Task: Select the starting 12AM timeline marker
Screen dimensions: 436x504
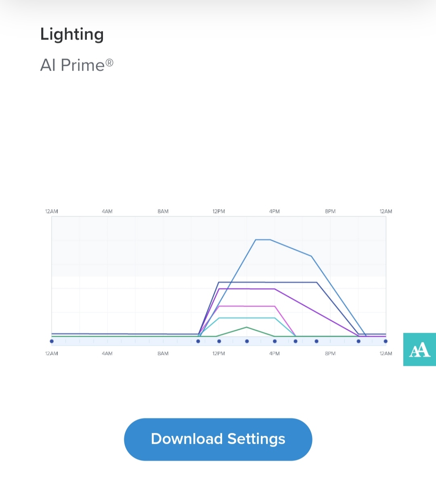Action: (x=52, y=341)
